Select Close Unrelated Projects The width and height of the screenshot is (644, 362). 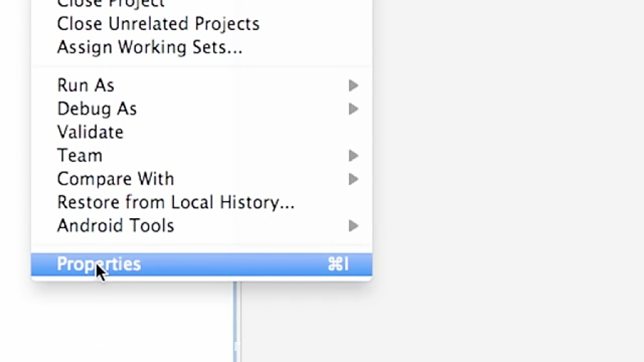click(x=158, y=24)
